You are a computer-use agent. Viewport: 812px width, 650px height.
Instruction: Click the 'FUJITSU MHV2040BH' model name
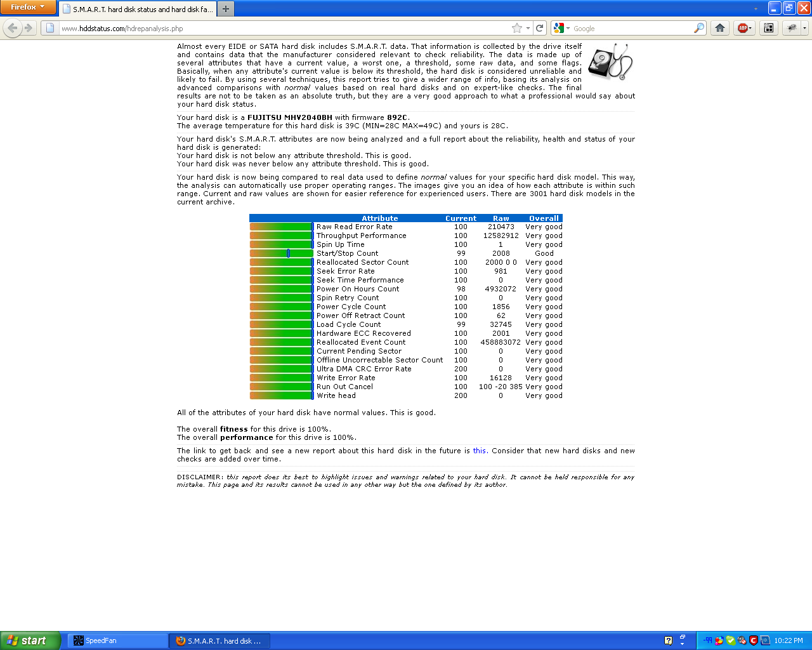(290, 117)
